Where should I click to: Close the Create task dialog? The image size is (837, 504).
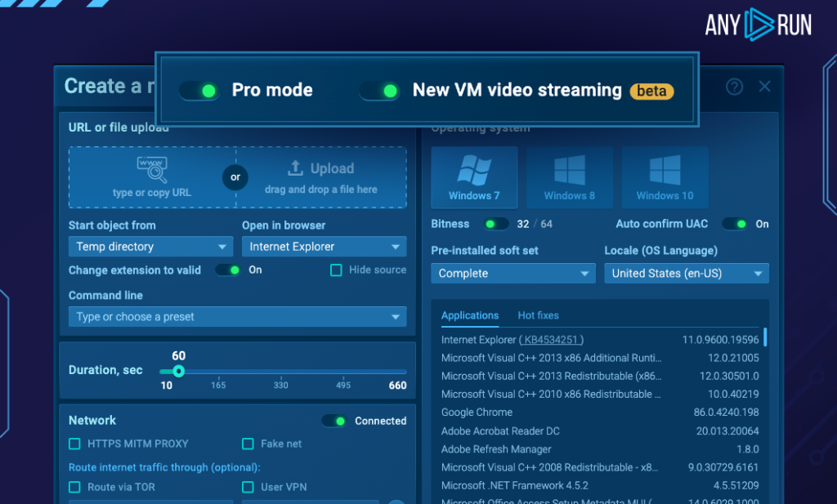[765, 87]
